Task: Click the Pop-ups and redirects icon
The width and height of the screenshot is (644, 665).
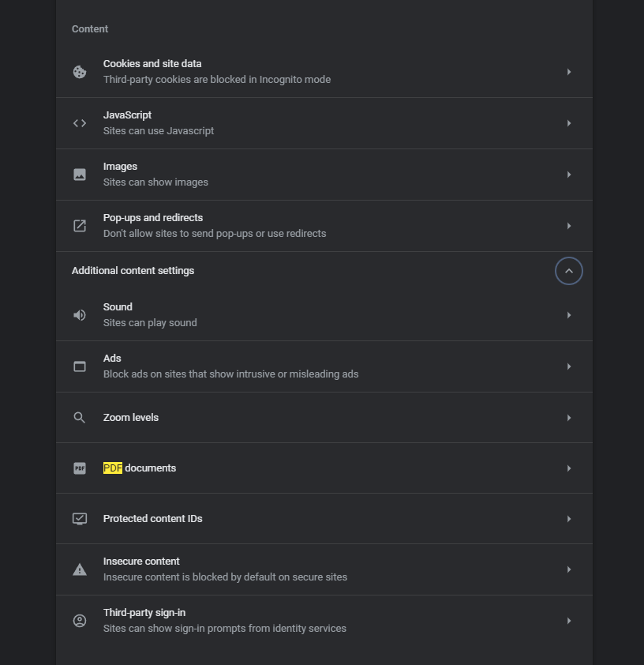Action: pos(80,226)
